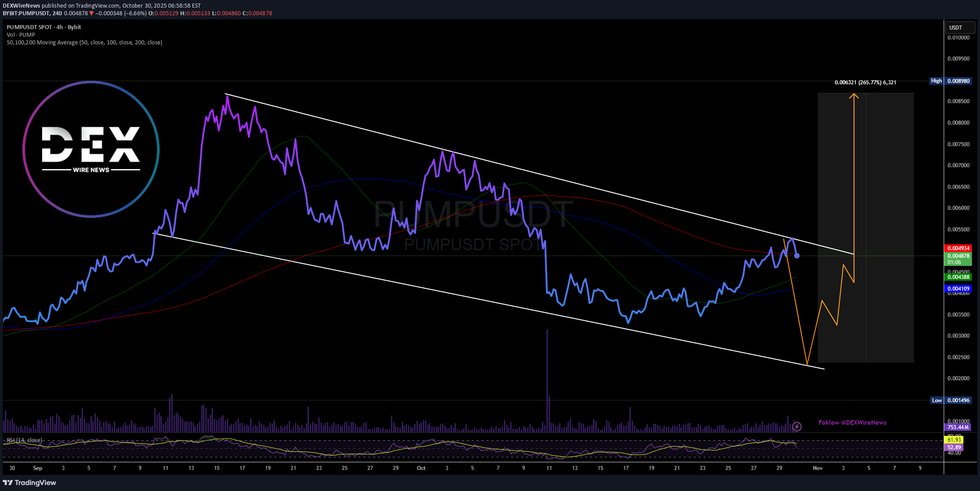
Task: Click the blue current price dot marker
Action: click(797, 256)
